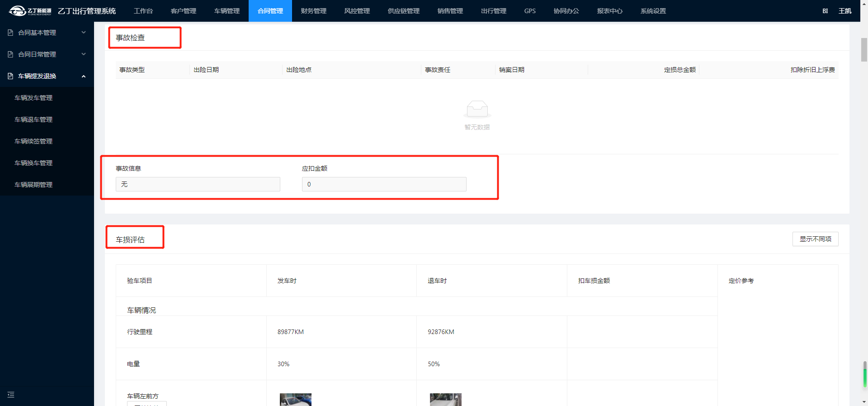The height and width of the screenshot is (406, 868).
Task: Click the 出险日期 column header
Action: pos(206,70)
